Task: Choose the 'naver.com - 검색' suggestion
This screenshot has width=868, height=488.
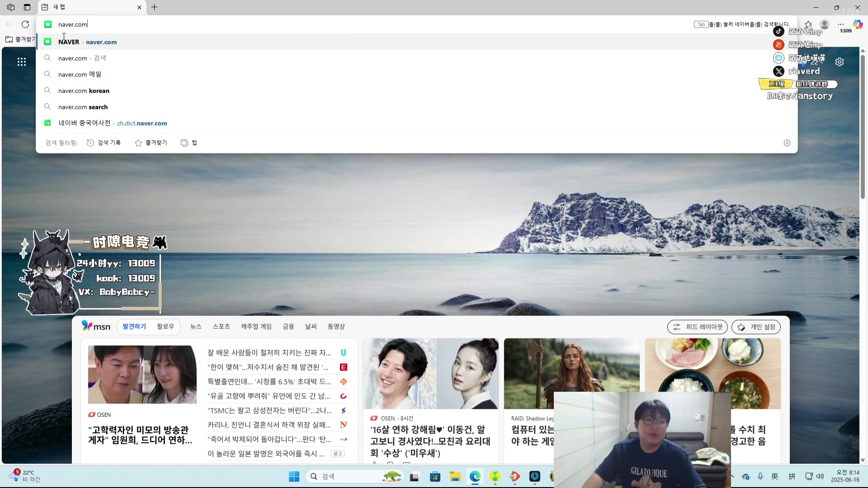Action: [417, 58]
